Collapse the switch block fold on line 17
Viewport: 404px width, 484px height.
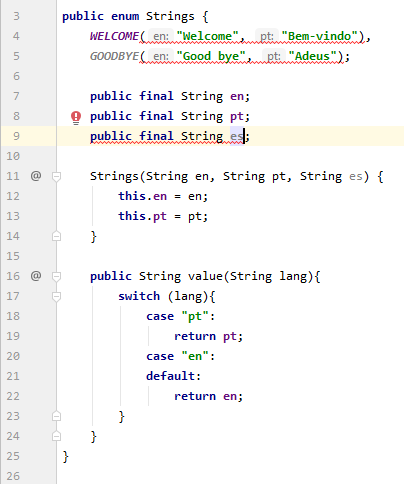point(56,296)
